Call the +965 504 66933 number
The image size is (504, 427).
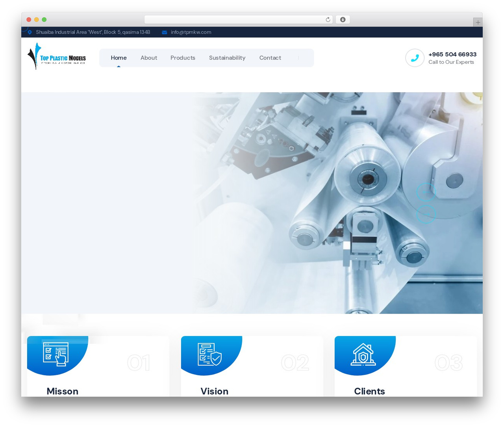pyautogui.click(x=452, y=54)
